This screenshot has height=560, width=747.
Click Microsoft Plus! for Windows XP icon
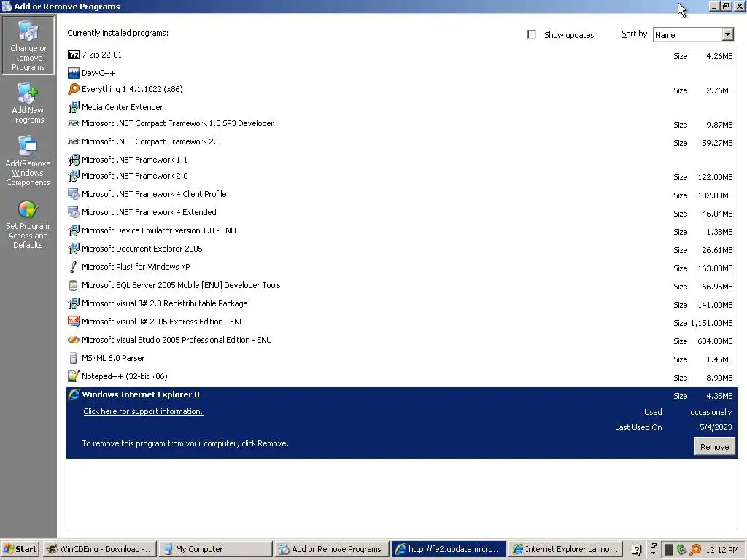click(x=74, y=267)
